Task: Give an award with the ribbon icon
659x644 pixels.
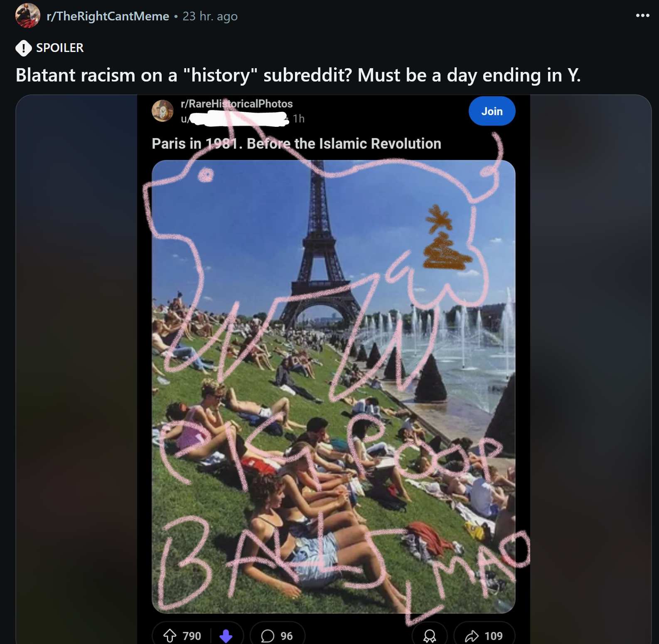Action: point(430,636)
